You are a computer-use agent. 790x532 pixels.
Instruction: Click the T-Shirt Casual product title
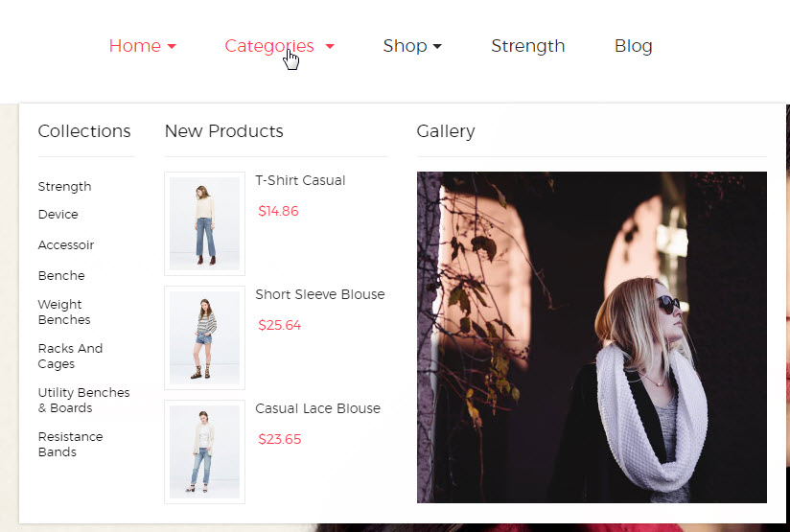300,180
